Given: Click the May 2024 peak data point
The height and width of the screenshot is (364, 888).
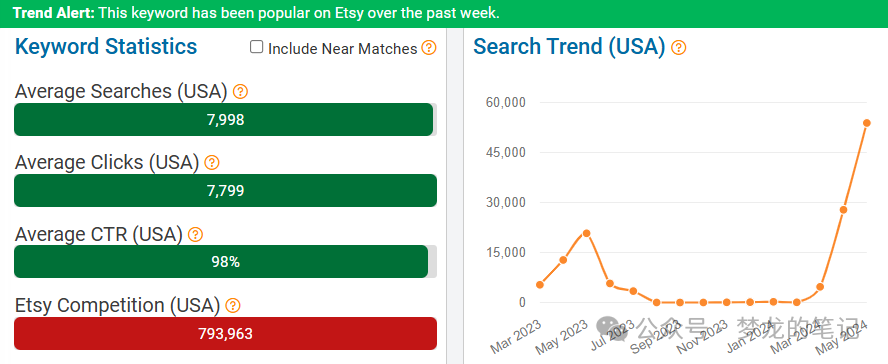Looking at the screenshot, I should [x=866, y=123].
